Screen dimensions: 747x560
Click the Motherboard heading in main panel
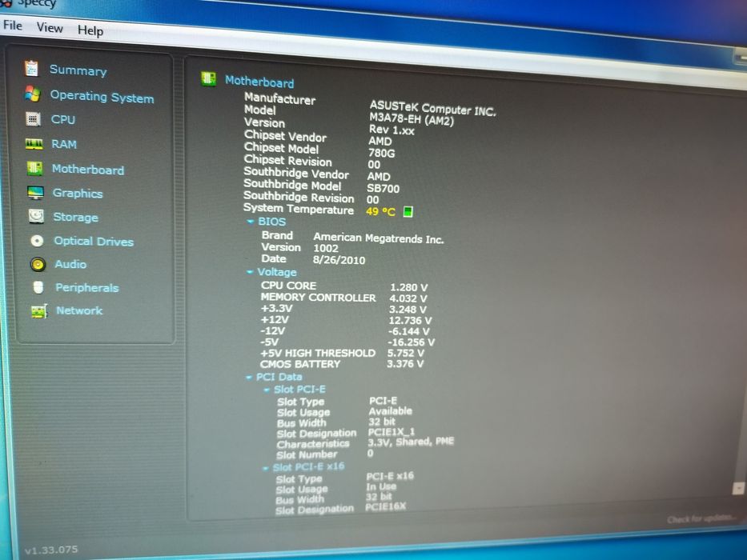[x=259, y=82]
